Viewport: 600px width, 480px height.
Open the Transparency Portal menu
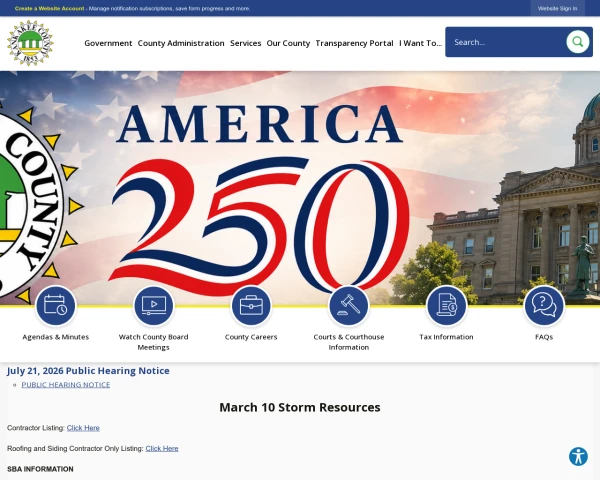click(x=354, y=43)
